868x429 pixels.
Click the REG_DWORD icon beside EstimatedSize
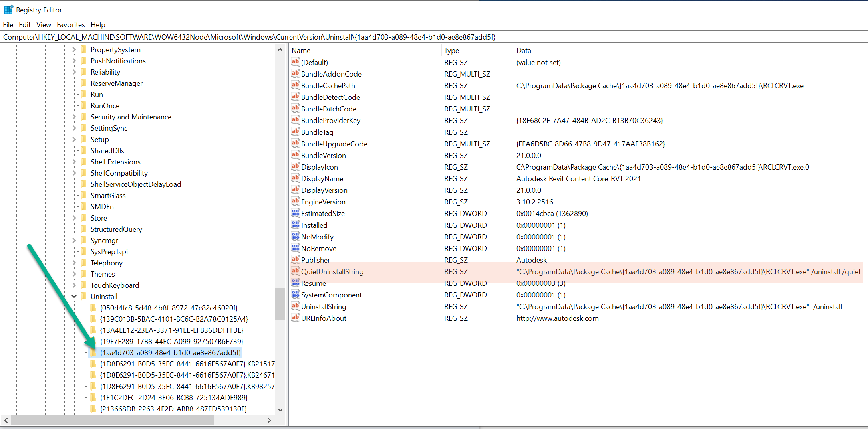pyautogui.click(x=295, y=213)
